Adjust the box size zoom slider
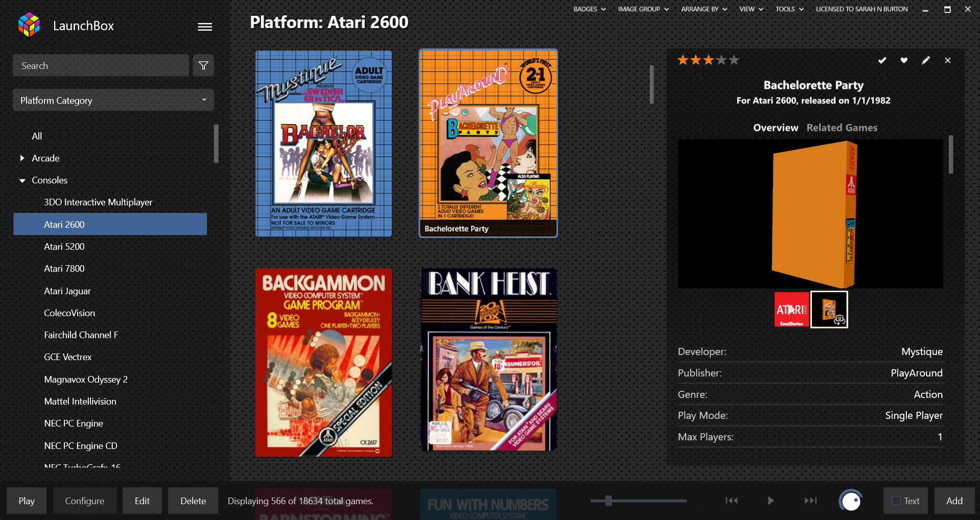This screenshot has width=980, height=520. [x=608, y=501]
